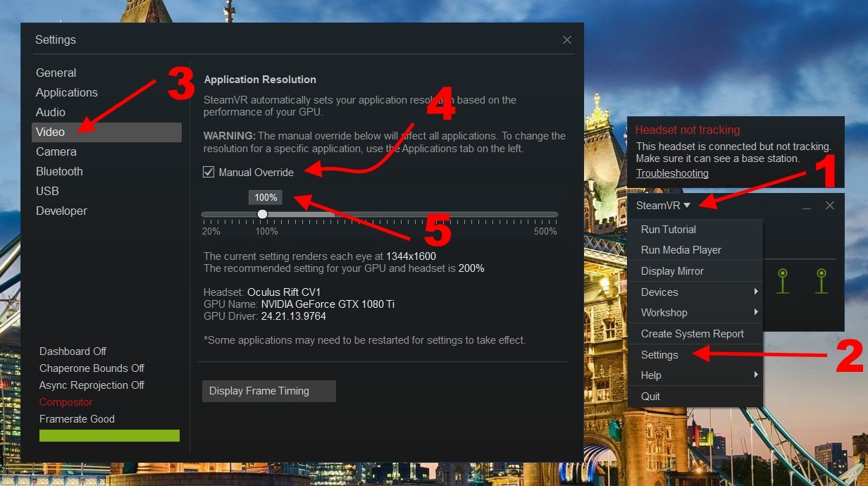Open the SteamVR dropdown menu arrow
868x486 pixels.
click(687, 206)
